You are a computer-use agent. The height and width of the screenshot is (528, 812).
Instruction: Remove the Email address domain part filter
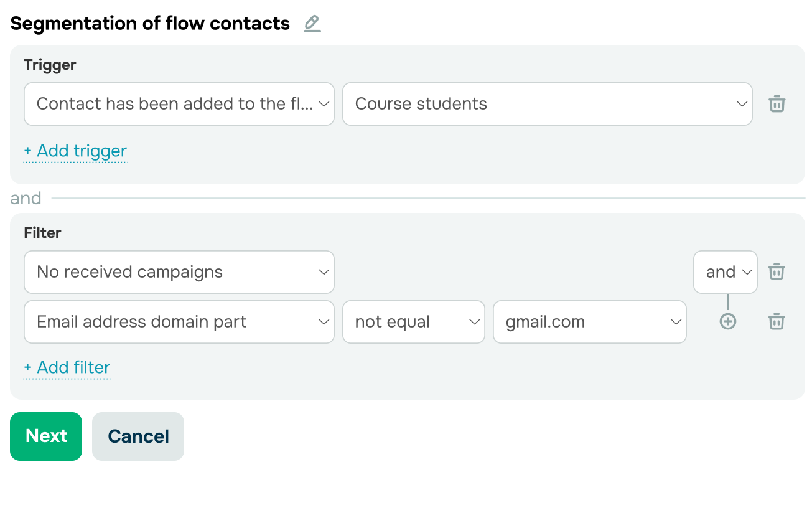point(776,322)
